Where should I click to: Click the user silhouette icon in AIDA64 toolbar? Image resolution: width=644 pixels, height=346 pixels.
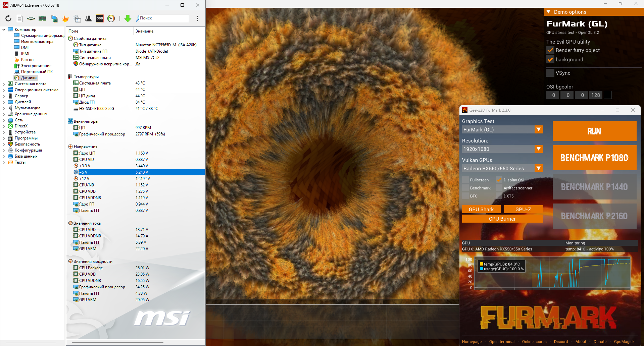pos(88,18)
